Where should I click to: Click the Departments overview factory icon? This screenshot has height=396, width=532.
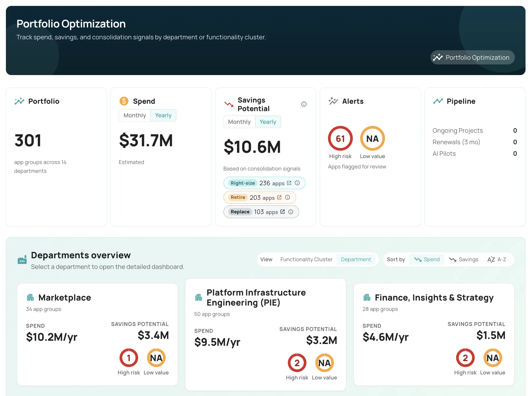coord(22,260)
